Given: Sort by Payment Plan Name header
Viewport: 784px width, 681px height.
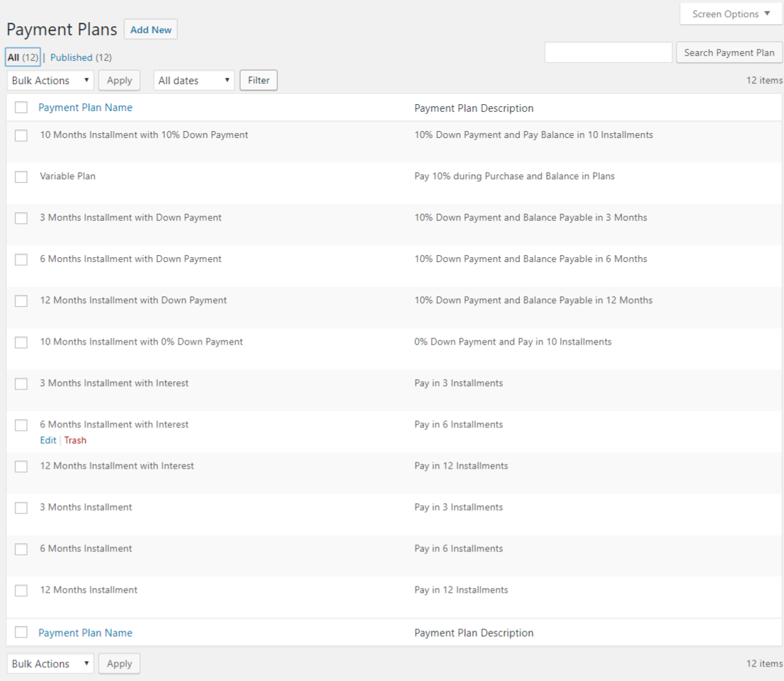Looking at the screenshot, I should 86,108.
